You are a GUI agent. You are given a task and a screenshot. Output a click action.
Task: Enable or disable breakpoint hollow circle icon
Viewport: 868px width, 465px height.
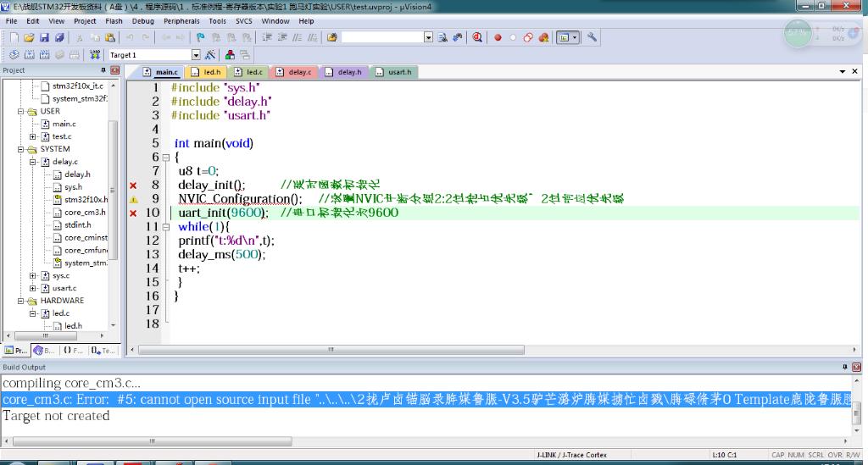click(x=513, y=37)
